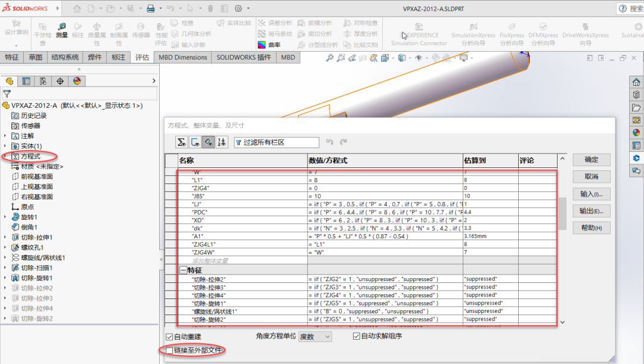Click the Equation View sigma icon
The width and height of the screenshot is (644, 364).
[x=181, y=142]
